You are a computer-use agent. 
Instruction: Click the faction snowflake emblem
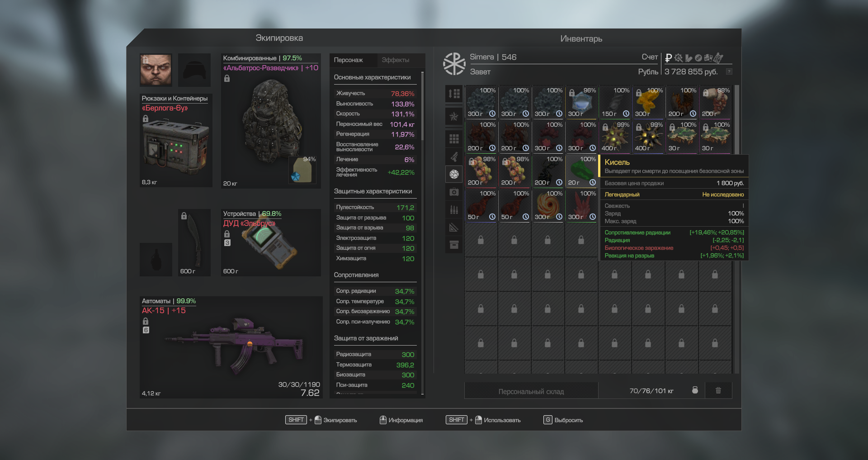[454, 64]
